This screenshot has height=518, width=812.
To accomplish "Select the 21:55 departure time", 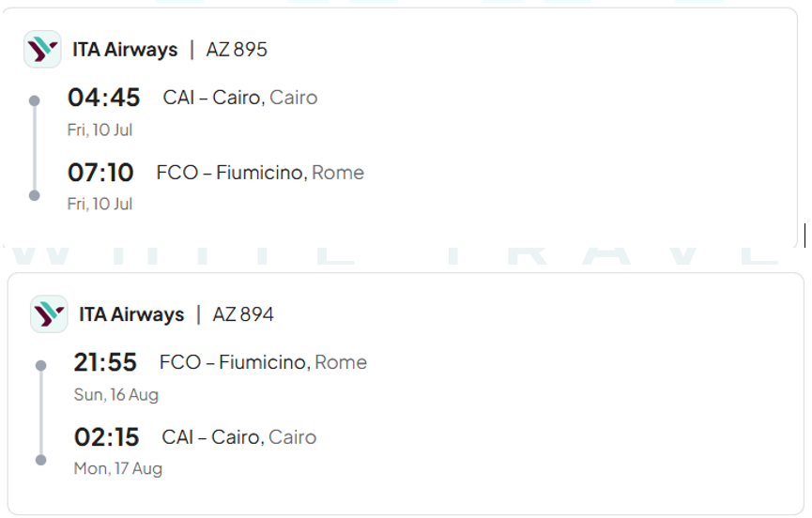I will 105,362.
